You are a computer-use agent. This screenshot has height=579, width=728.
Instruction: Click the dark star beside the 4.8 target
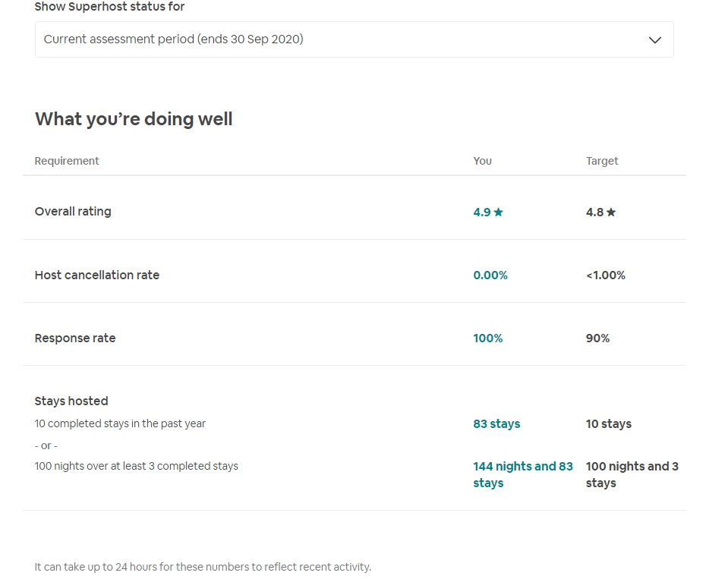tap(611, 212)
